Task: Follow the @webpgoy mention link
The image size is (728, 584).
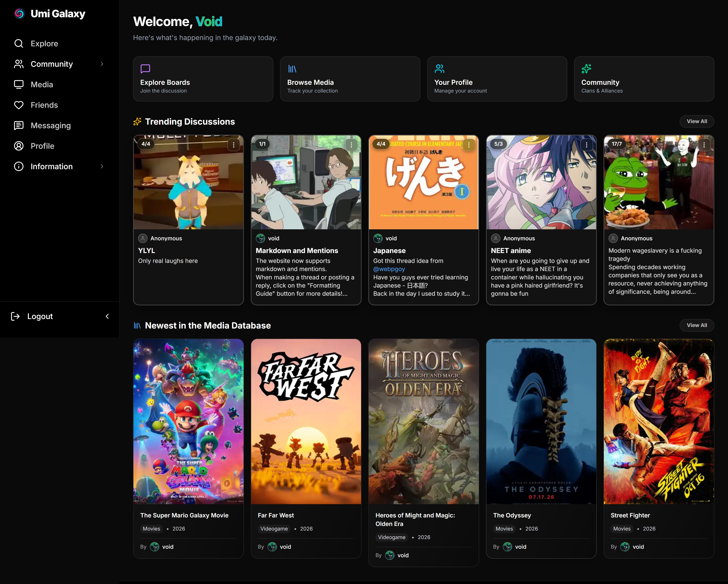Action: click(x=389, y=269)
